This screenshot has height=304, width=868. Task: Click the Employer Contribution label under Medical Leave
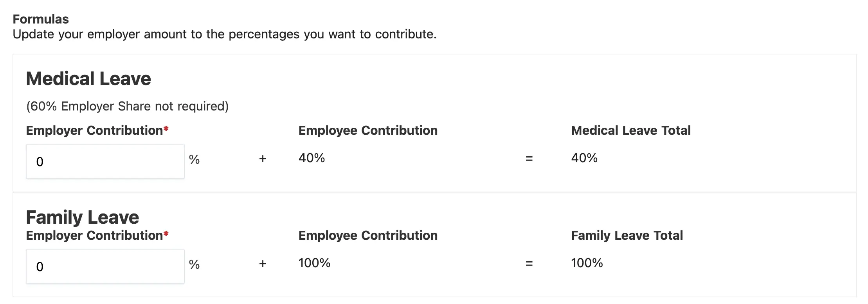(94, 130)
